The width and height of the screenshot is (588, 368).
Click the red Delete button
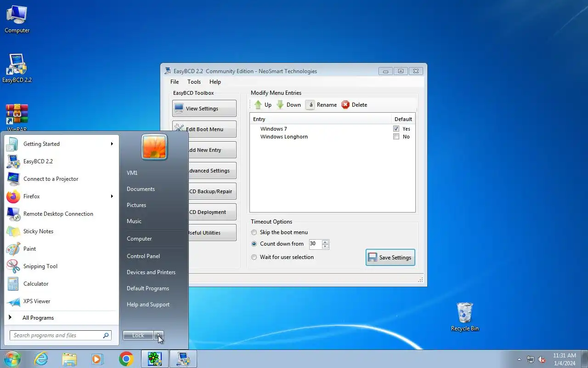pos(354,105)
